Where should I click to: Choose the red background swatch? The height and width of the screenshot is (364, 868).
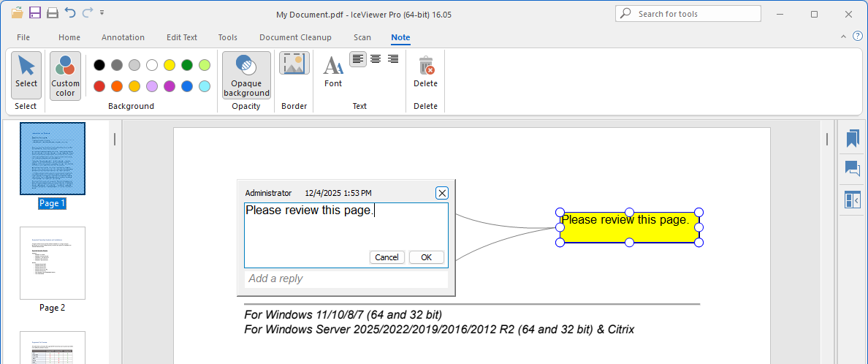point(99,86)
